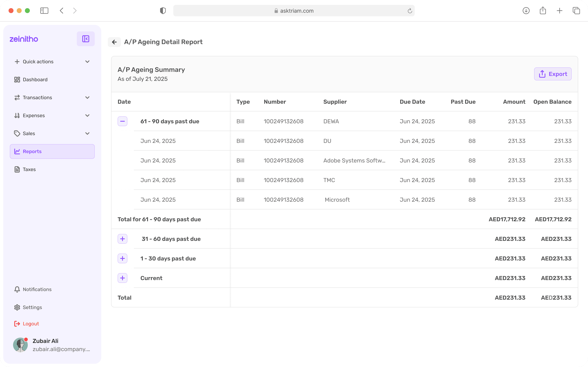
Task: Expand the Current ageing group
Action: point(122,278)
